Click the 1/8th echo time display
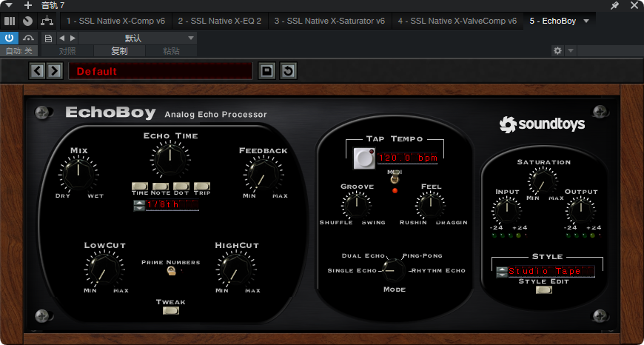 [x=172, y=205]
